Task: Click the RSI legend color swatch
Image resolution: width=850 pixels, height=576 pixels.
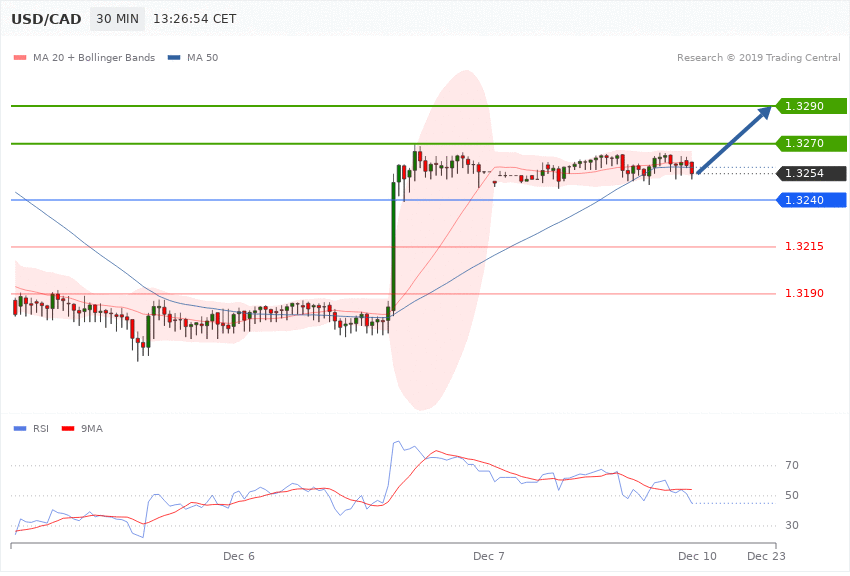Action: click(x=20, y=429)
